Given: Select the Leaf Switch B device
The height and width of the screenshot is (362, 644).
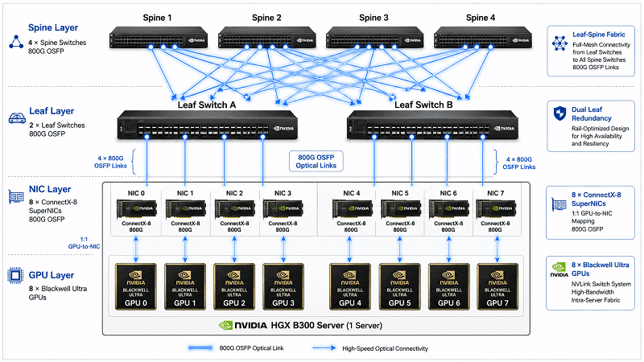Looking at the screenshot, I should tap(432, 125).
